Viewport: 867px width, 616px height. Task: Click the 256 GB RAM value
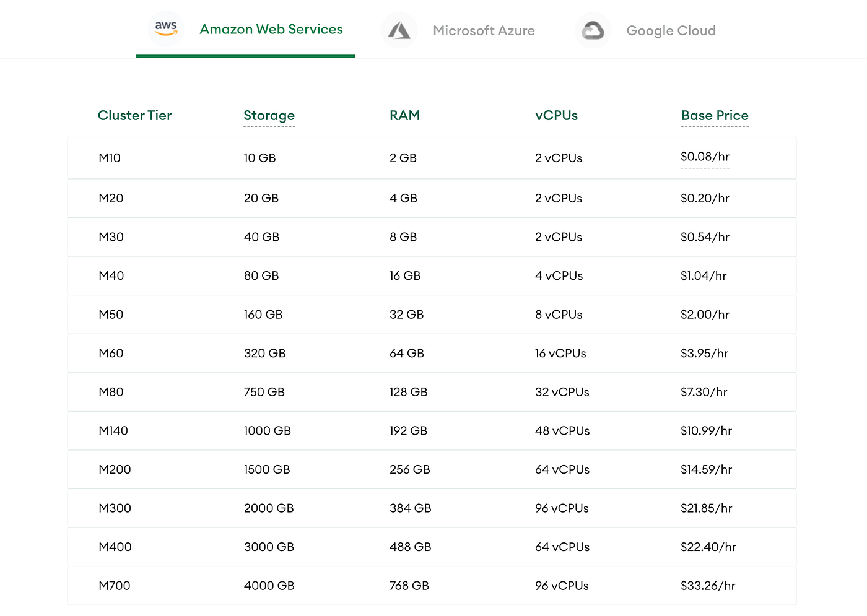(410, 469)
